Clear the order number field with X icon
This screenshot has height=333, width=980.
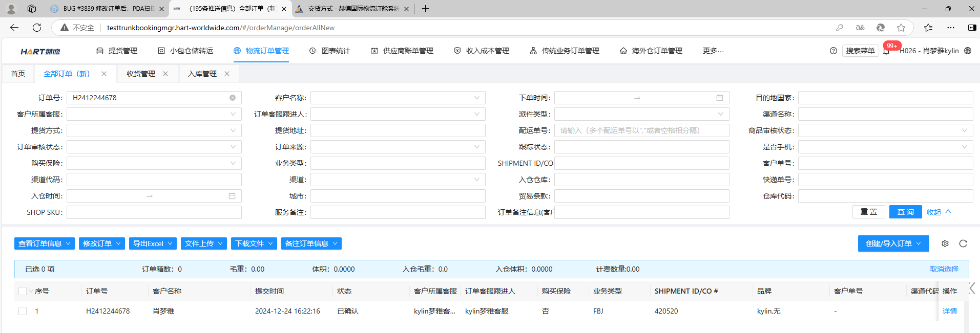(x=233, y=98)
